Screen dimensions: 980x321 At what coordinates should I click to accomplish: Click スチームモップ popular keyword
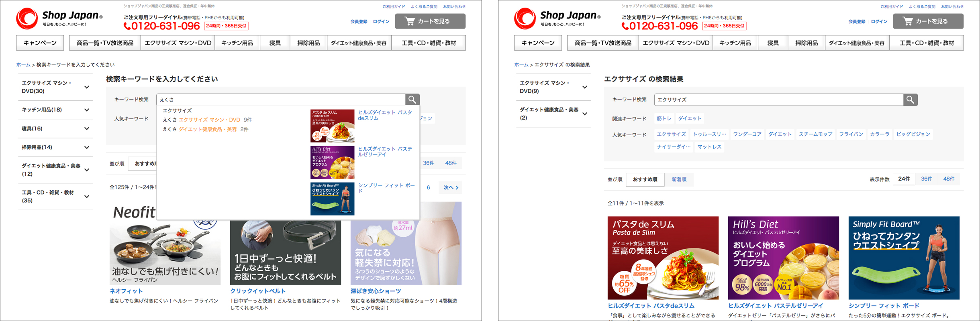[x=815, y=134]
